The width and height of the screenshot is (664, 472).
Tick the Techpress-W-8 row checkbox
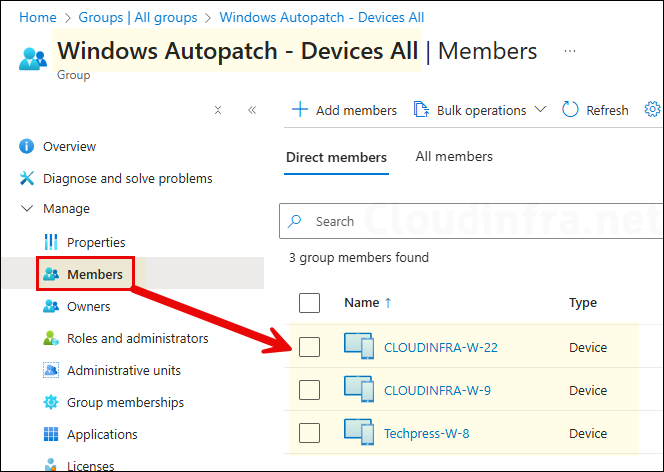tap(310, 433)
